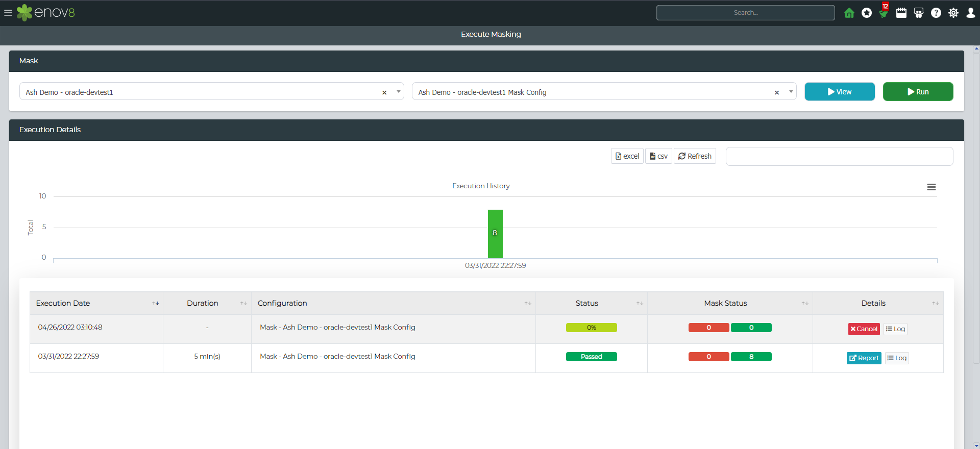Click the Execution Details panel header

(486, 130)
